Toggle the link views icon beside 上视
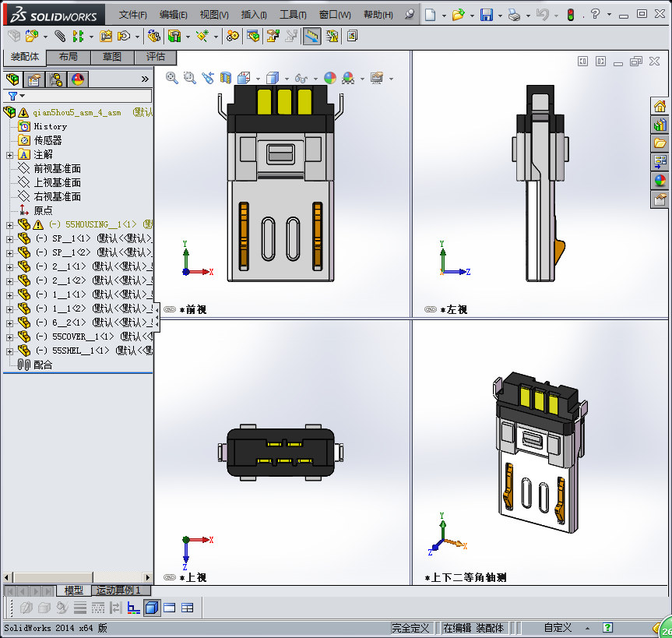The width and height of the screenshot is (672, 638). click(170, 577)
